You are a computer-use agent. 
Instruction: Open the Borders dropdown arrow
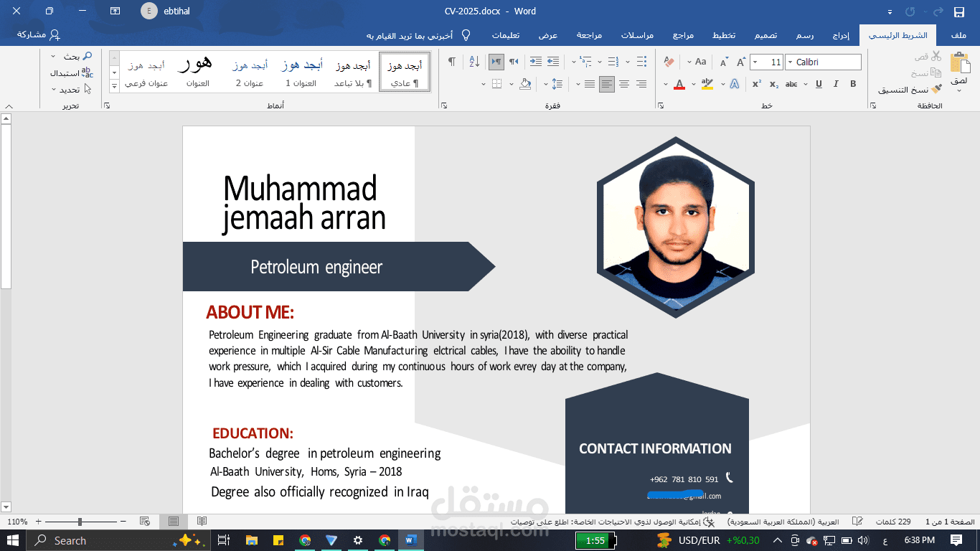(484, 84)
